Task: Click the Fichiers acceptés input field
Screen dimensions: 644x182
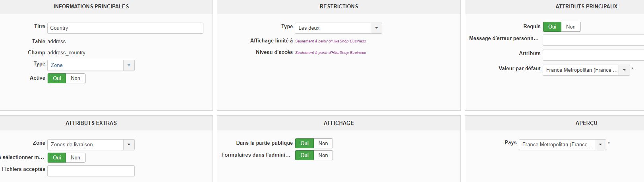Action: 91,171
